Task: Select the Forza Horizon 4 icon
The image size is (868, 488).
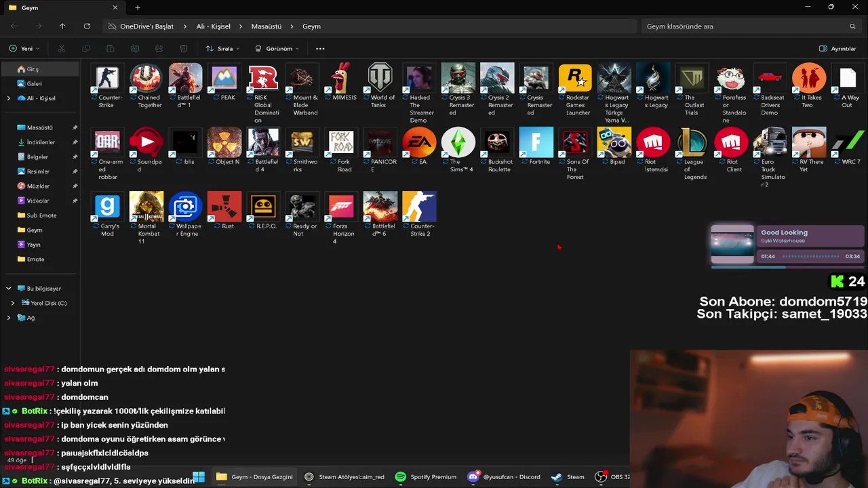Action: (x=341, y=206)
